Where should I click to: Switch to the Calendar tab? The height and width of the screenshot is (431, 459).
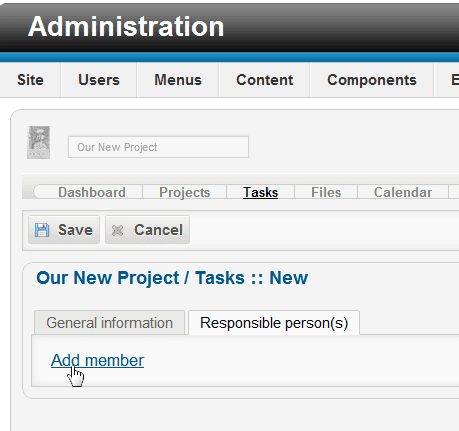[x=403, y=192]
